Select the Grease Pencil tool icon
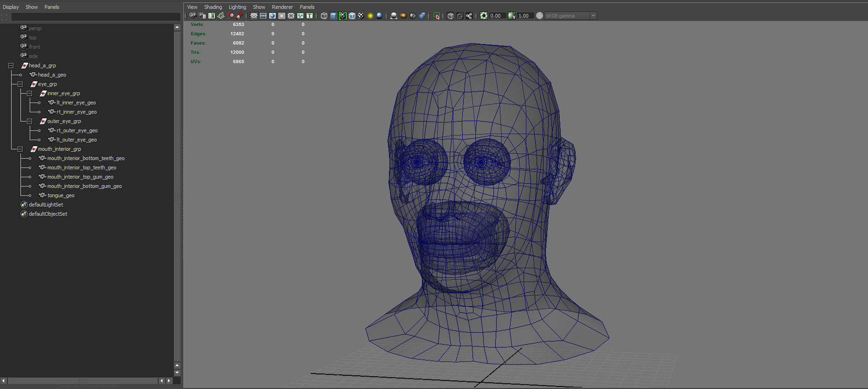The image size is (868, 389). point(239,16)
